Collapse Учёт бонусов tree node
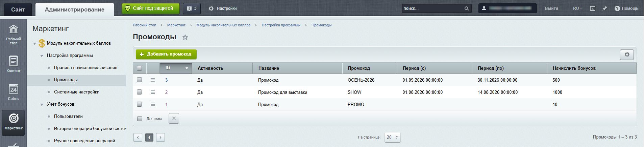The image size is (644, 147). tap(42, 105)
